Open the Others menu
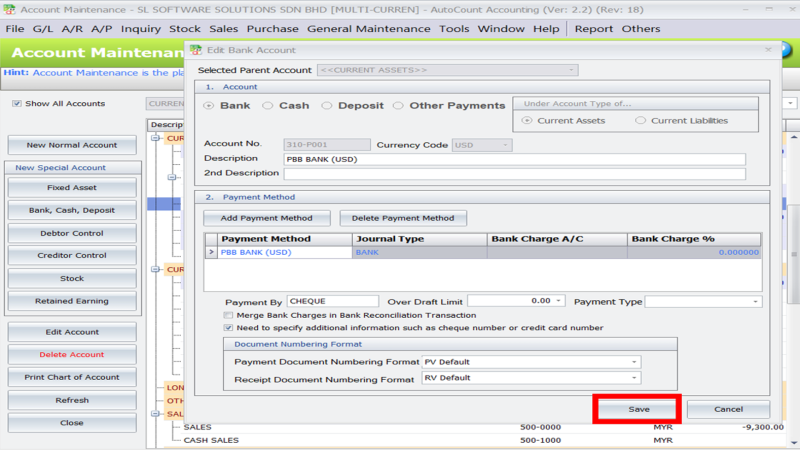 coord(641,29)
